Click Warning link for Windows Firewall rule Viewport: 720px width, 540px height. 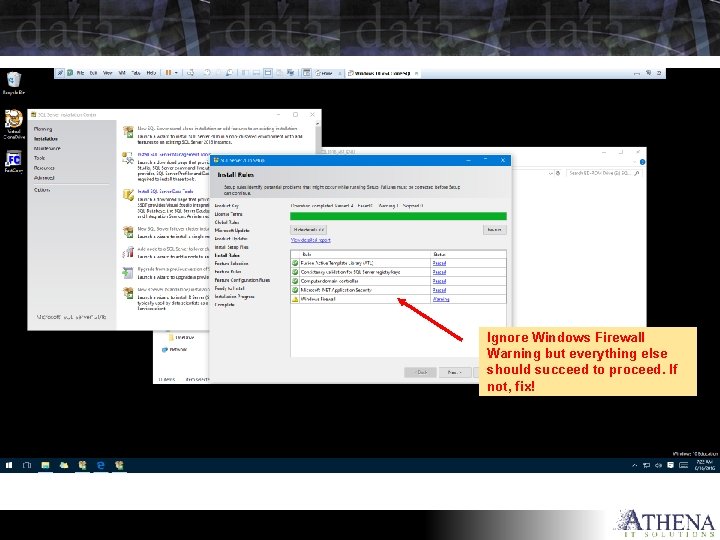(x=441, y=299)
